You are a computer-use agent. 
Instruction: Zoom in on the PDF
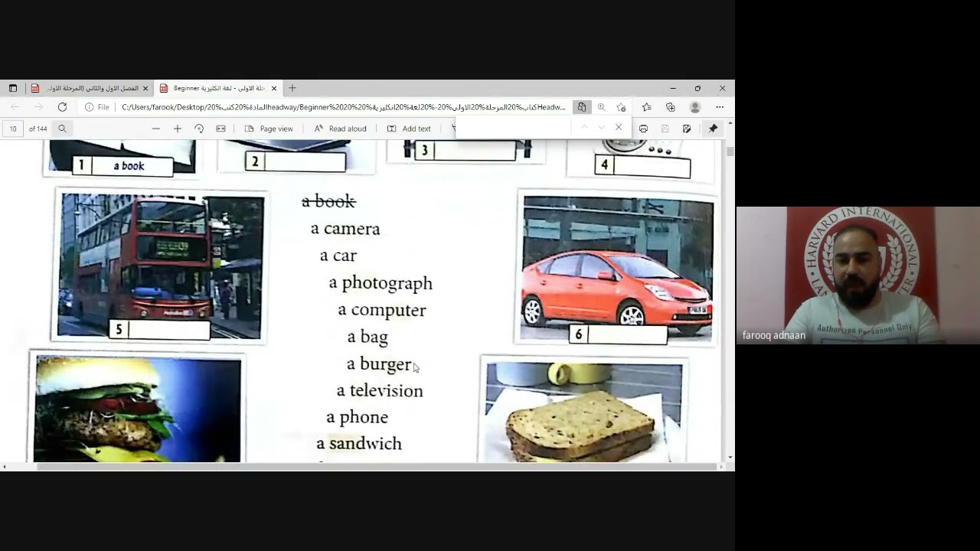pos(178,129)
